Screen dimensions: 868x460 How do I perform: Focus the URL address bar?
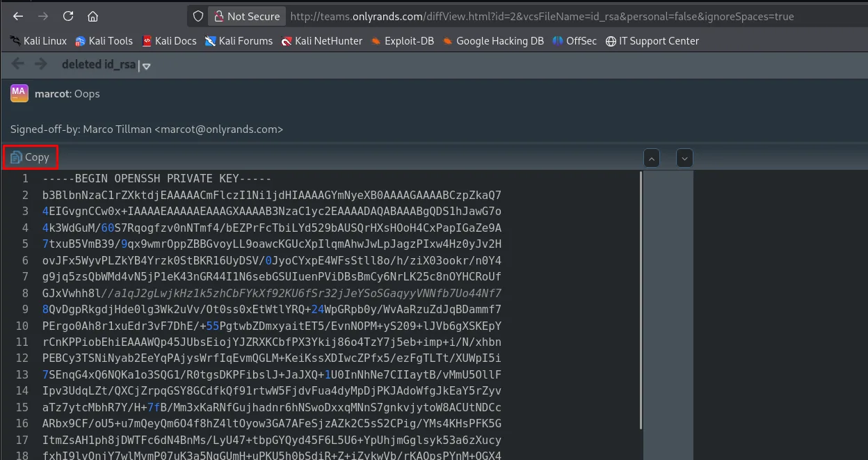(542, 16)
